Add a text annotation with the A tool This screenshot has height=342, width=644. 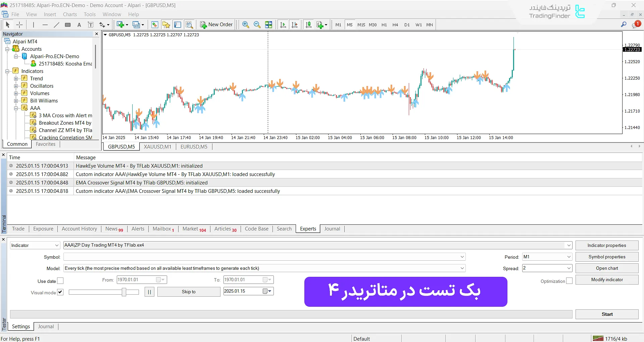[x=79, y=25]
